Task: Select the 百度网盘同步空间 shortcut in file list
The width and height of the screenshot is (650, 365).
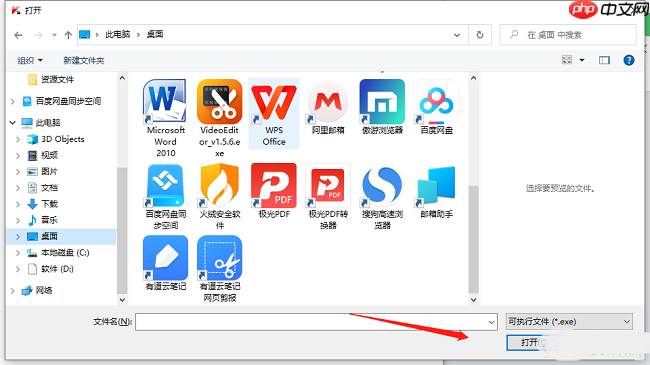Action: pyautogui.click(x=165, y=197)
